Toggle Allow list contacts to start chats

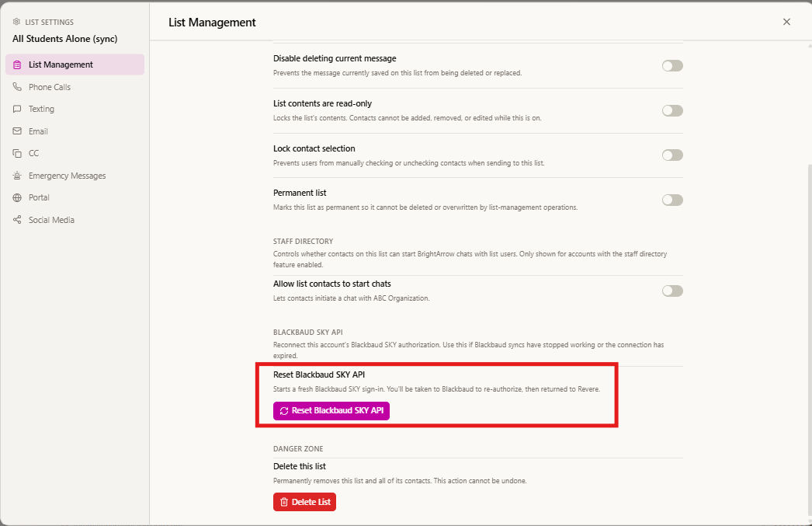(672, 291)
